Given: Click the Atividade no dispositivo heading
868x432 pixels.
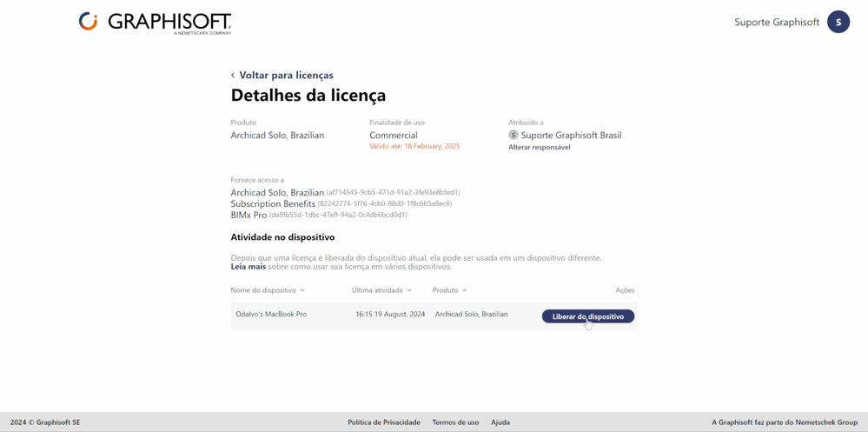Looking at the screenshot, I should [283, 237].
